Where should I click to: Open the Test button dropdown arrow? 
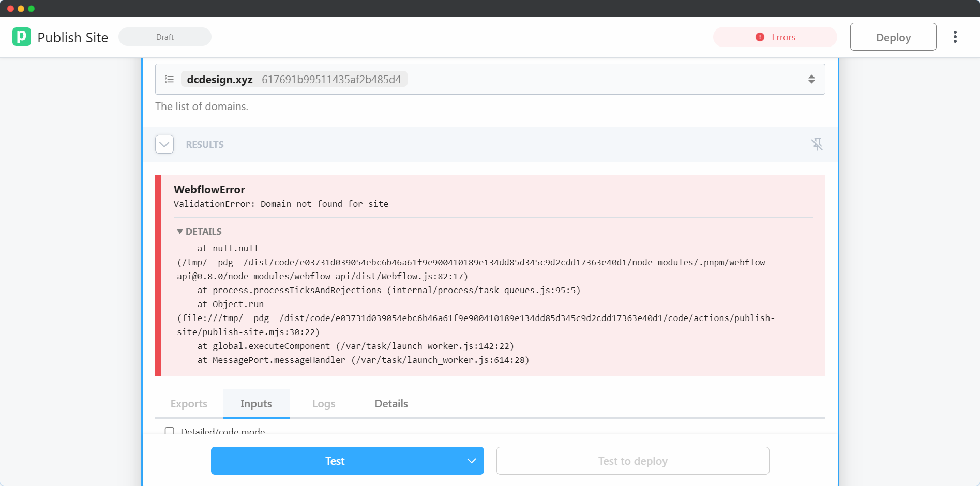point(471,460)
